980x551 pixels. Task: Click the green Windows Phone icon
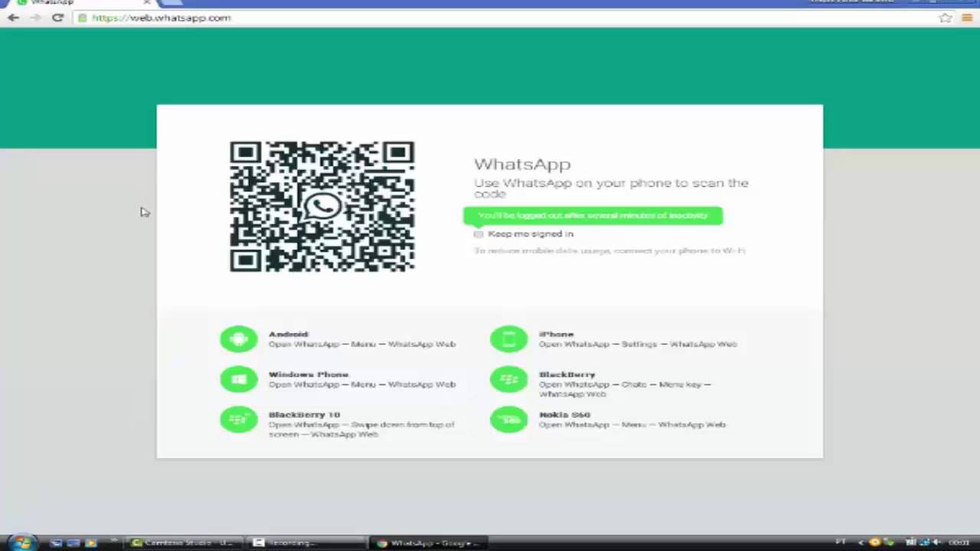tap(239, 380)
